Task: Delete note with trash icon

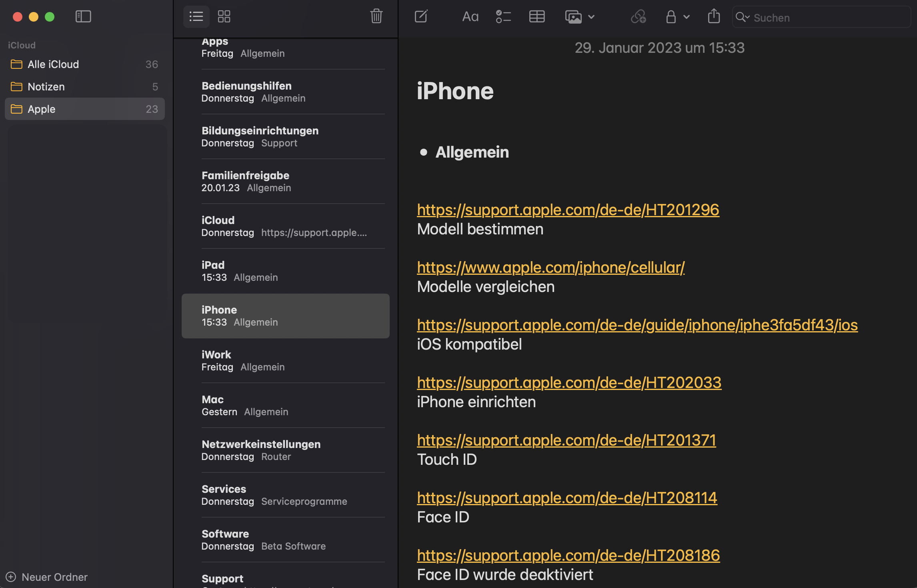Action: 376,16
